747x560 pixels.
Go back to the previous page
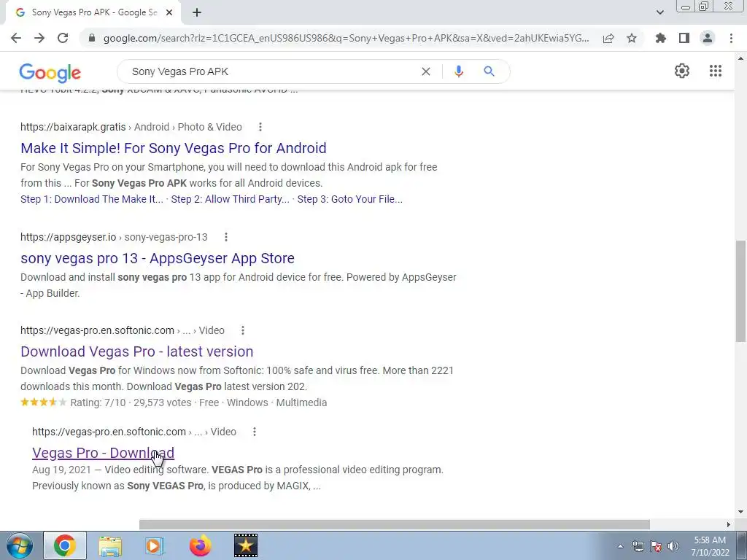pyautogui.click(x=16, y=38)
